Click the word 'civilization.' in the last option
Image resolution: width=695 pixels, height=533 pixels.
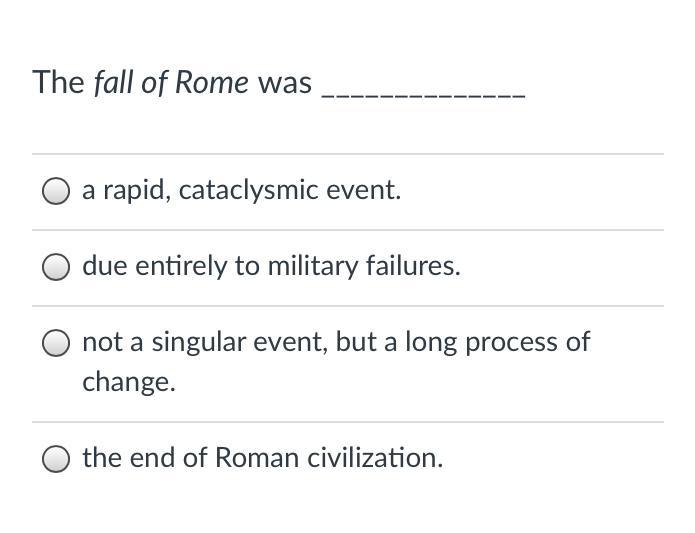pos(375,457)
